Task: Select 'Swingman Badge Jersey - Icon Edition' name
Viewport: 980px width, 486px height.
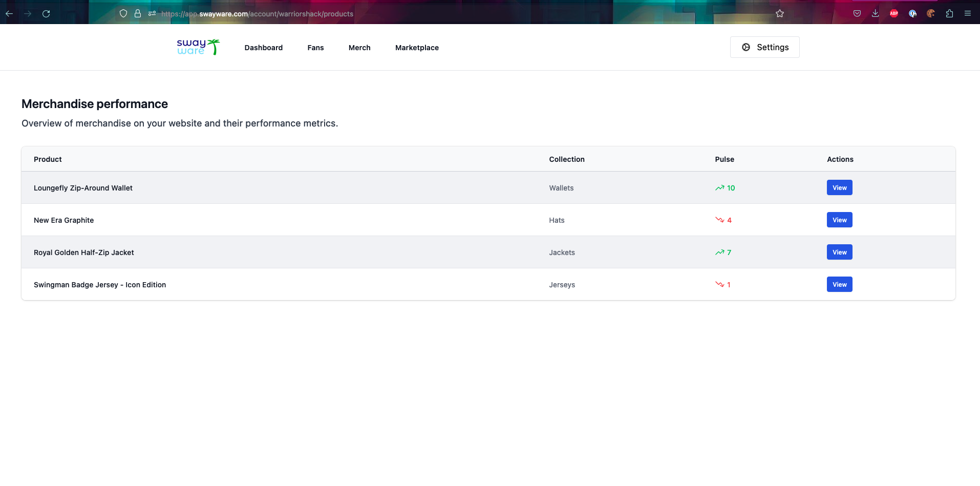Action: [x=100, y=285]
